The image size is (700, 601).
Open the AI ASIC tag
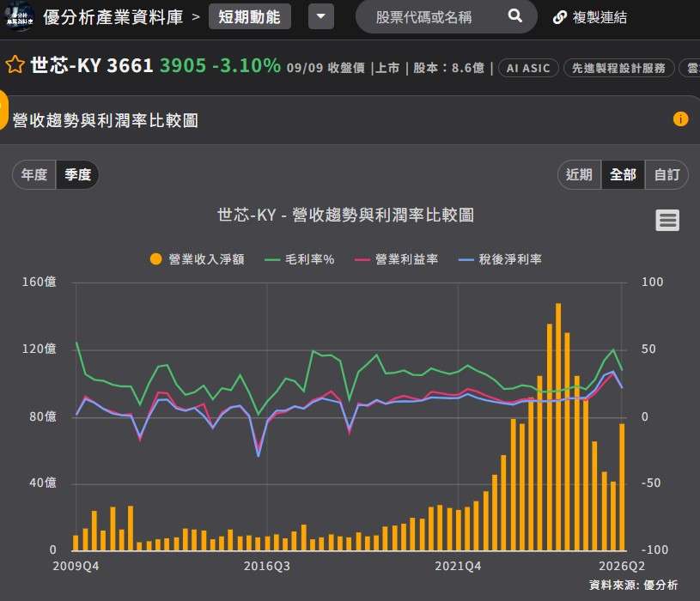pyautogui.click(x=528, y=69)
